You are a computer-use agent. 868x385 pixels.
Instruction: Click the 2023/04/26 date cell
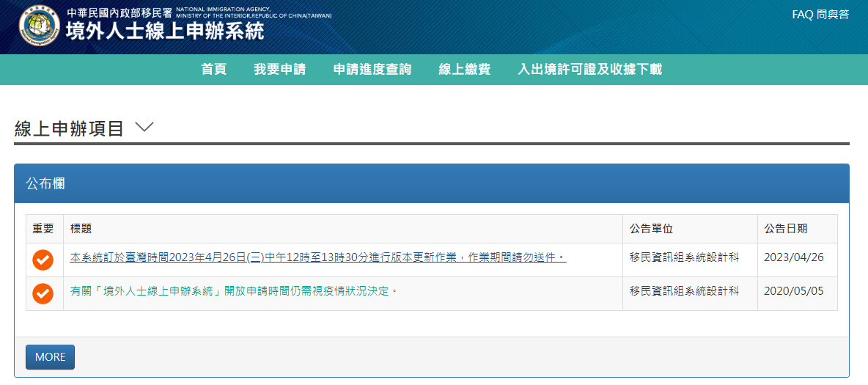[793, 257]
